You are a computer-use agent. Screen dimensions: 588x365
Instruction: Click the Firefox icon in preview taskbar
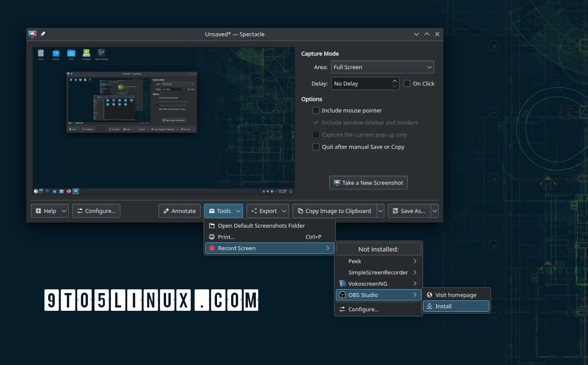pos(69,191)
